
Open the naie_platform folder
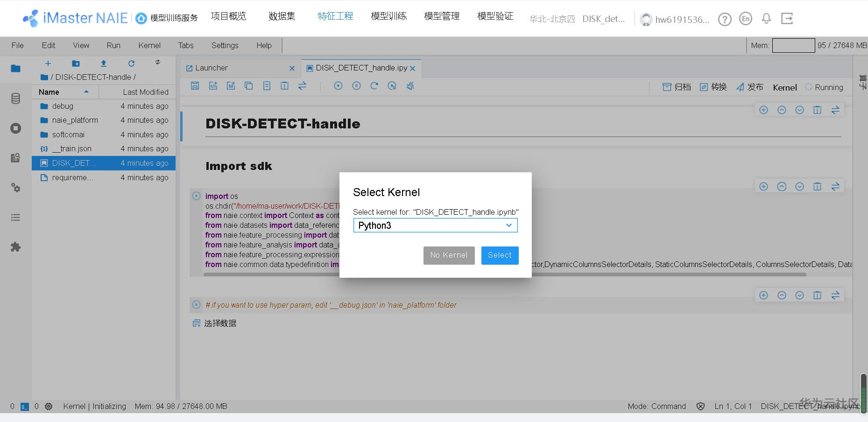pos(104,120)
